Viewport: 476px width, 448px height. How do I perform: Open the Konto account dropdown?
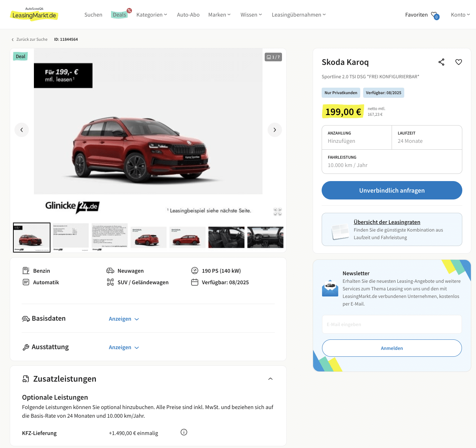click(x=460, y=15)
